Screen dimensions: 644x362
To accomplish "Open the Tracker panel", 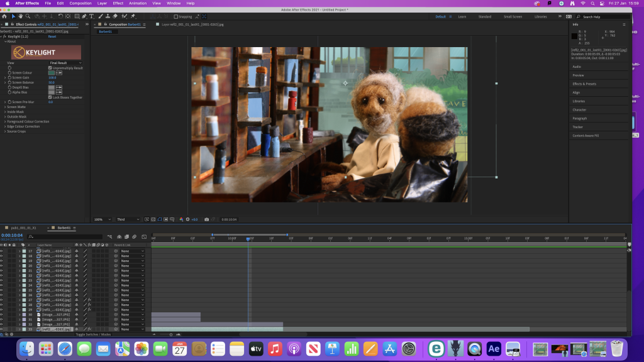I will [577, 127].
